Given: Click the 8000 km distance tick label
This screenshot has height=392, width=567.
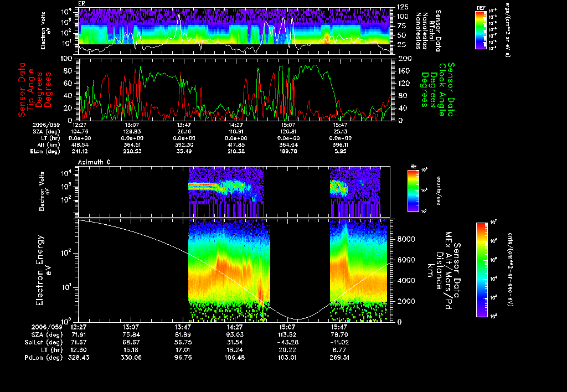Looking at the screenshot, I should pyautogui.click(x=406, y=239).
